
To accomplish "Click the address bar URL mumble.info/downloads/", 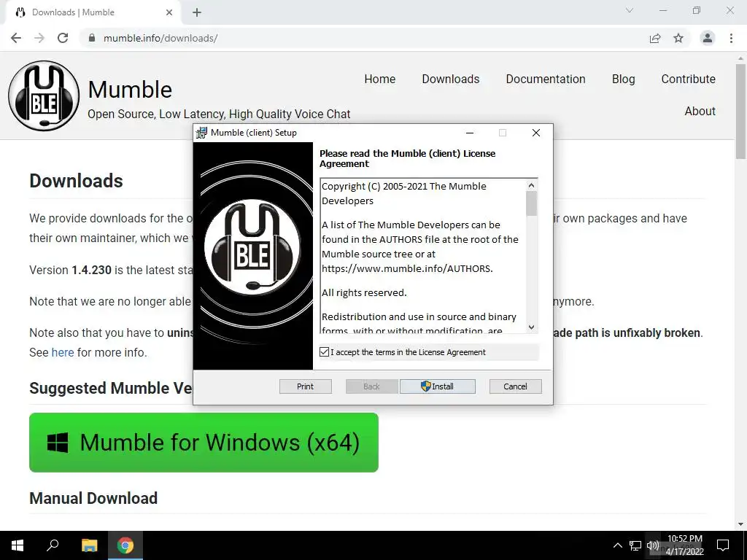I will [x=160, y=38].
